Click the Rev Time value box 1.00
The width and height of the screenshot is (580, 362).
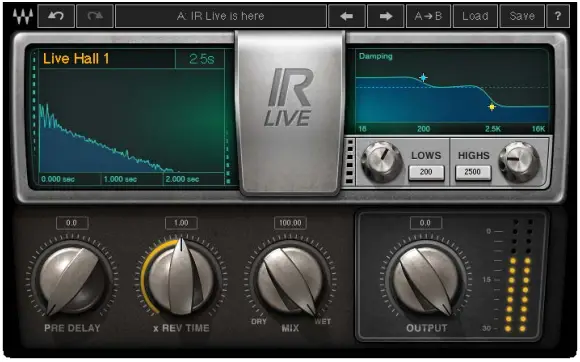coord(181,223)
